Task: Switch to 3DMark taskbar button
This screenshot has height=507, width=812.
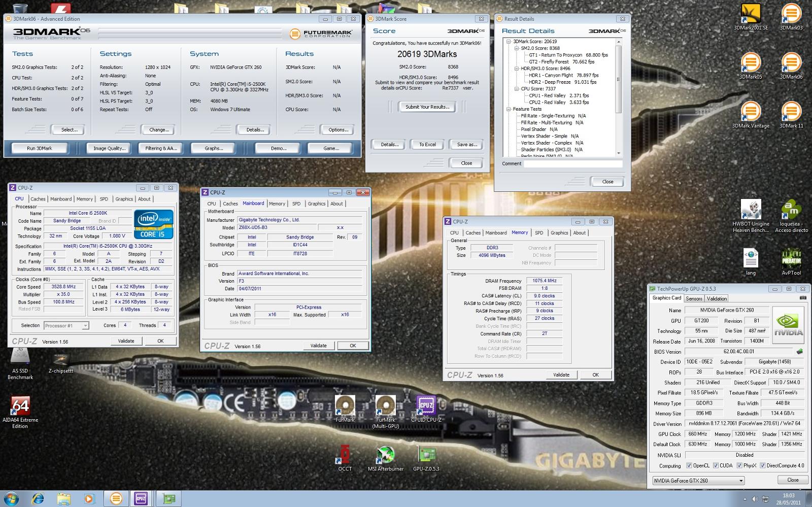Action: [x=116, y=499]
